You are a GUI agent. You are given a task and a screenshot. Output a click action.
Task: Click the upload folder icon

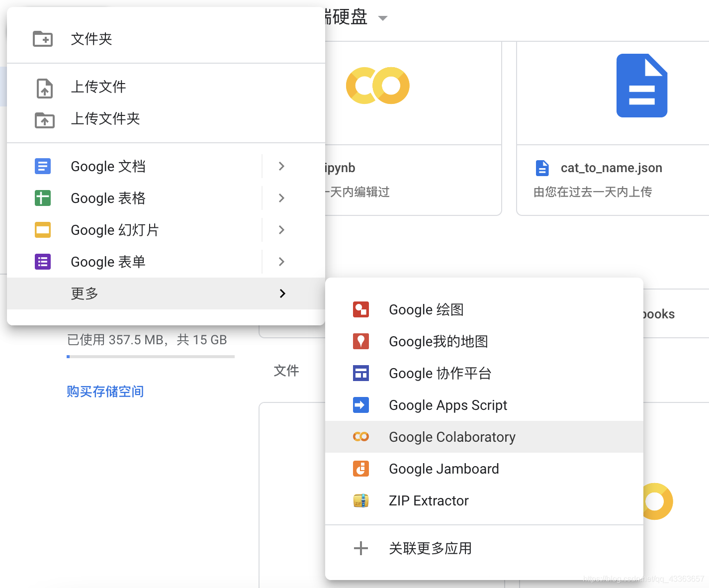[x=45, y=119]
